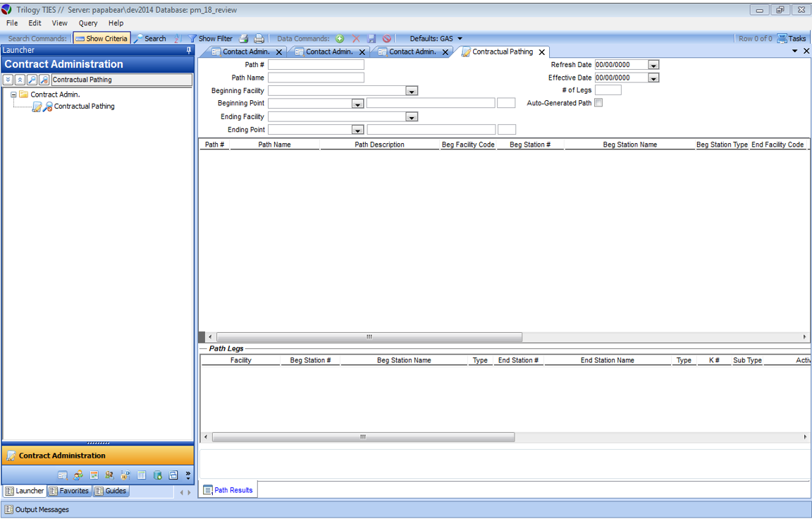Viewport: 812px width, 519px height.
Task: Switch to the Favorites tab
Action: point(69,491)
